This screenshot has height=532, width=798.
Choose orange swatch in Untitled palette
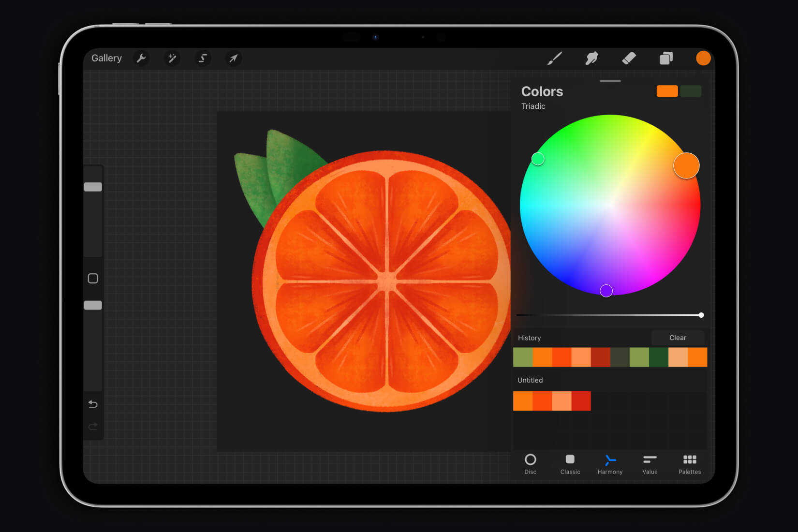[523, 401]
